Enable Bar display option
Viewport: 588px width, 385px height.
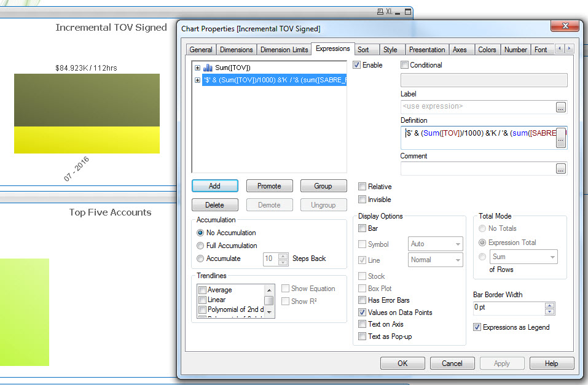coord(362,228)
